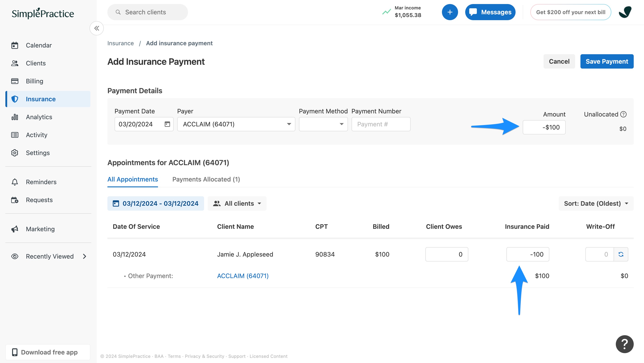Image resolution: width=644 pixels, height=363 pixels.
Task: Click the Licensed Content footer link
Action: [x=268, y=356]
